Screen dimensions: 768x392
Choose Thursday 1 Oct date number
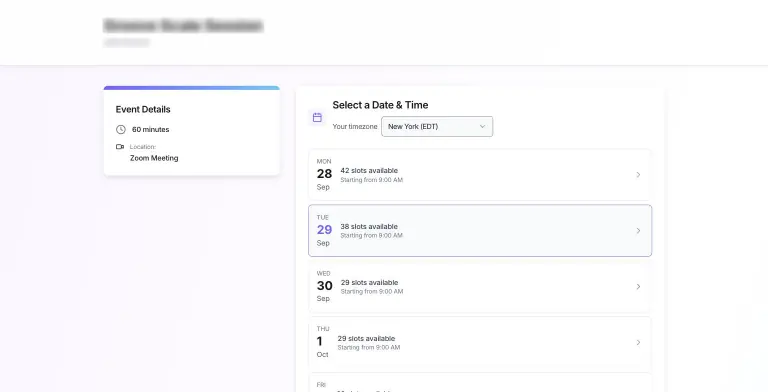tap(319, 341)
